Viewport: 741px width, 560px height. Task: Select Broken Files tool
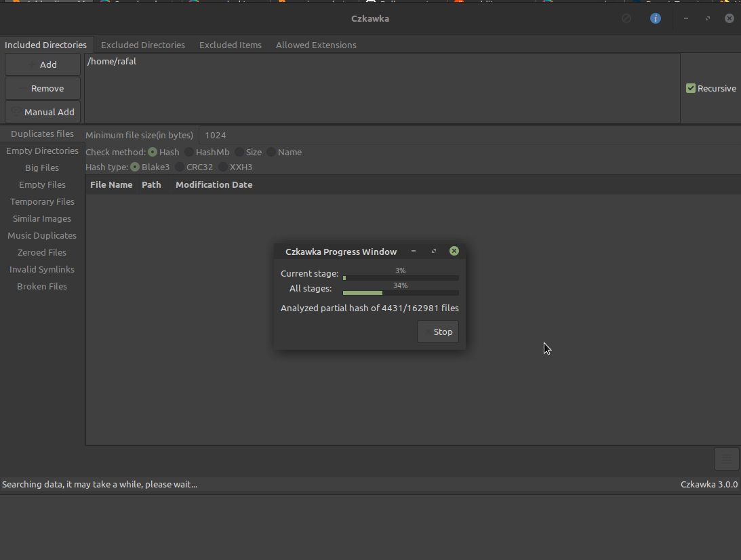43,286
